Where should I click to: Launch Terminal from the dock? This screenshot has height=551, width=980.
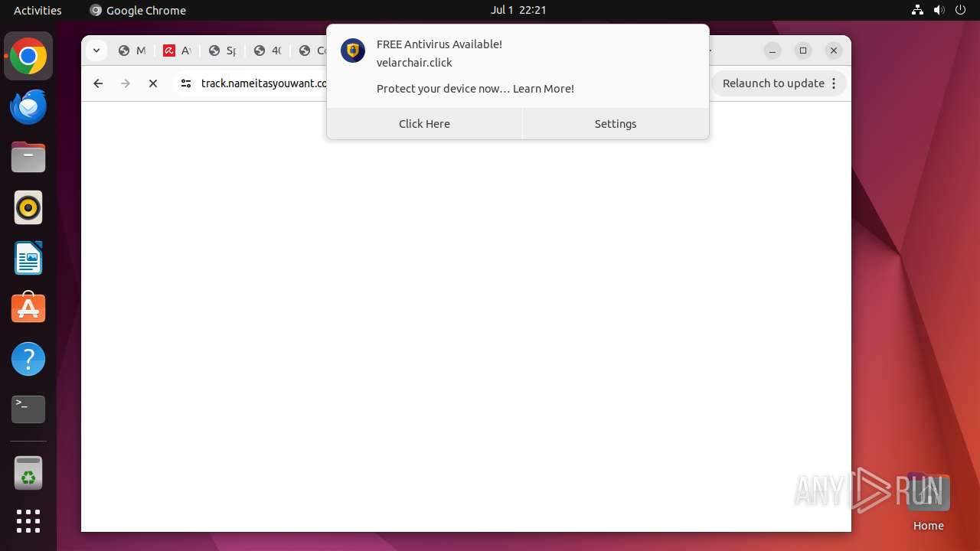coord(28,409)
